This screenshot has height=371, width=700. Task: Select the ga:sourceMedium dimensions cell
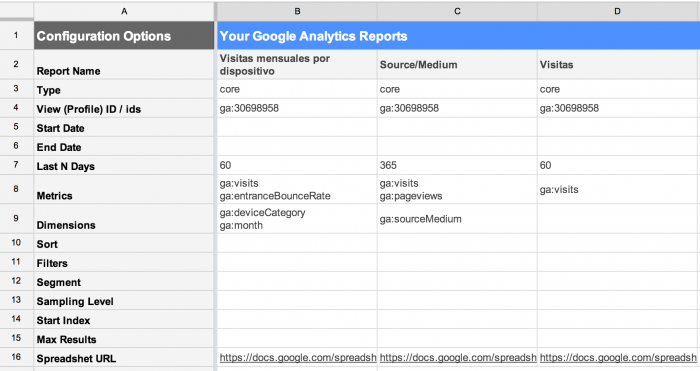coord(457,219)
